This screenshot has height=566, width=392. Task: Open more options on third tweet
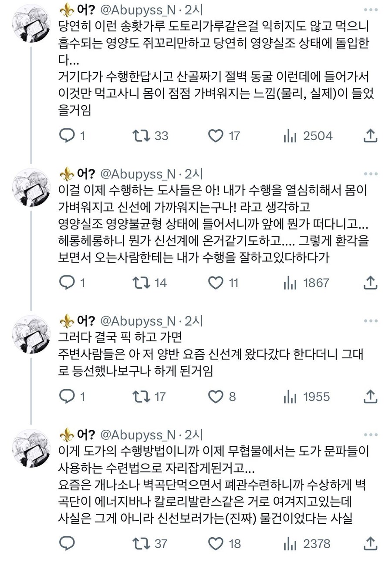coord(371,321)
